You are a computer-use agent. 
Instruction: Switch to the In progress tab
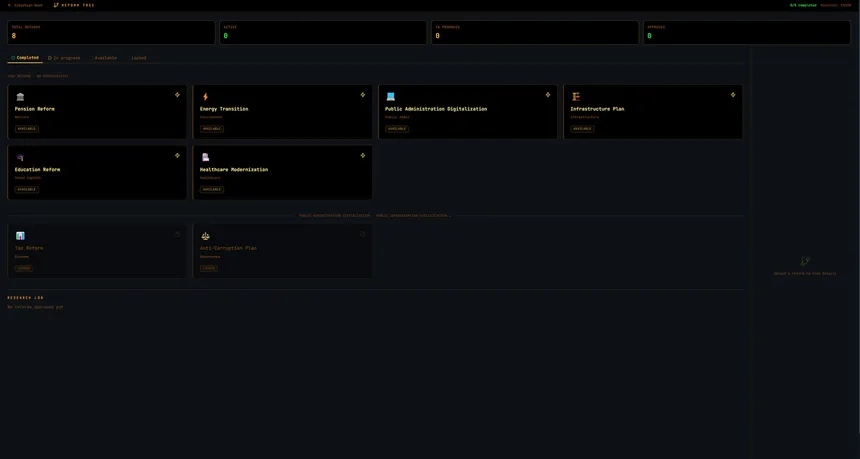click(64, 58)
